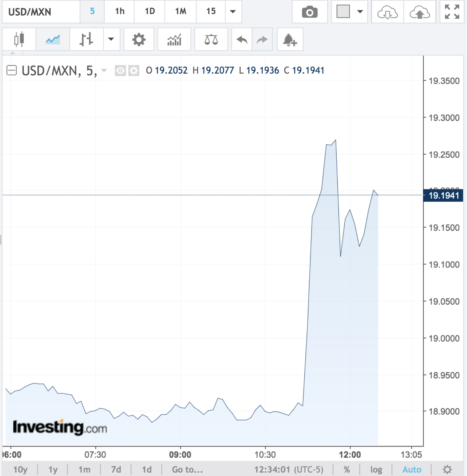
Task: Click the Go to... button
Action: tap(187, 469)
